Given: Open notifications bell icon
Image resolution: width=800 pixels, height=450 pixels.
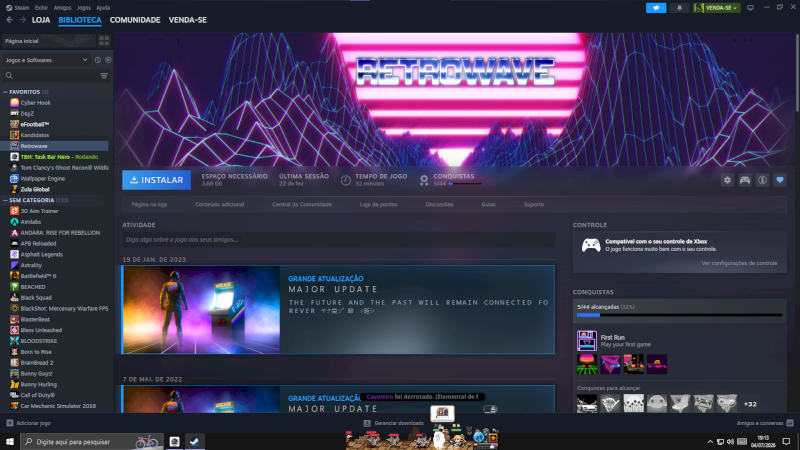Looking at the screenshot, I should pos(679,8).
